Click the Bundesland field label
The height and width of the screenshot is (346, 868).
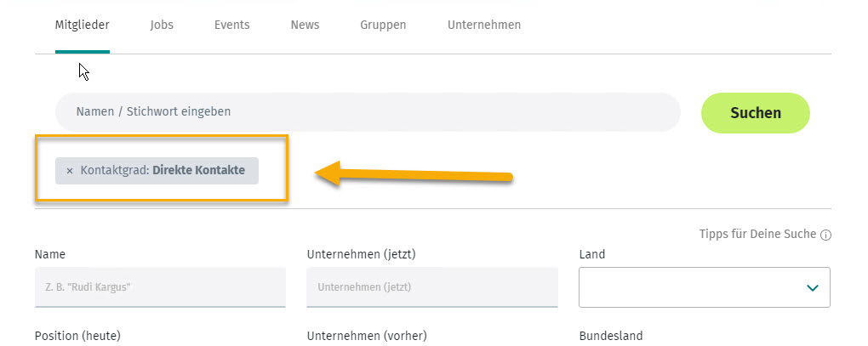(611, 336)
